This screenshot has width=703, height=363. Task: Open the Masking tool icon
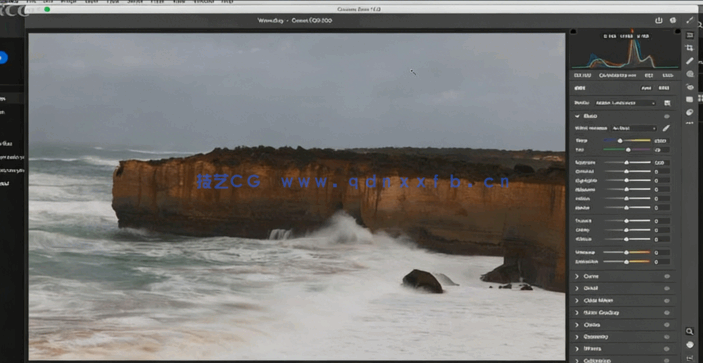click(x=690, y=74)
